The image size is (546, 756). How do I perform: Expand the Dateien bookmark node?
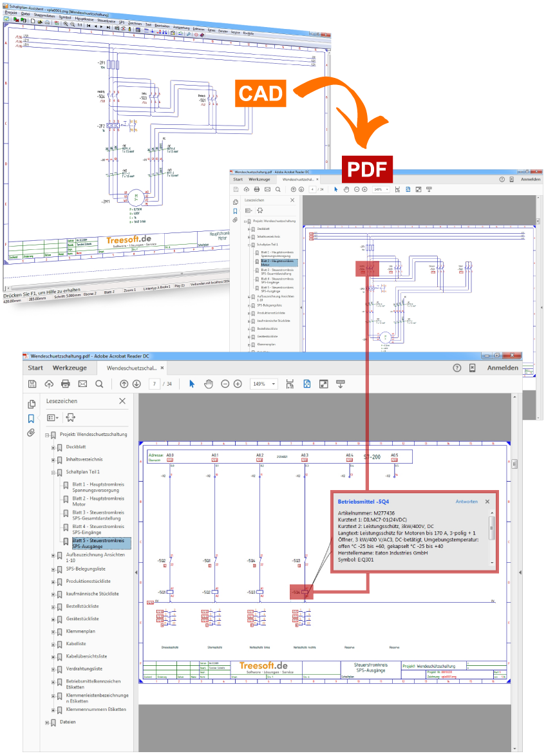[46, 723]
